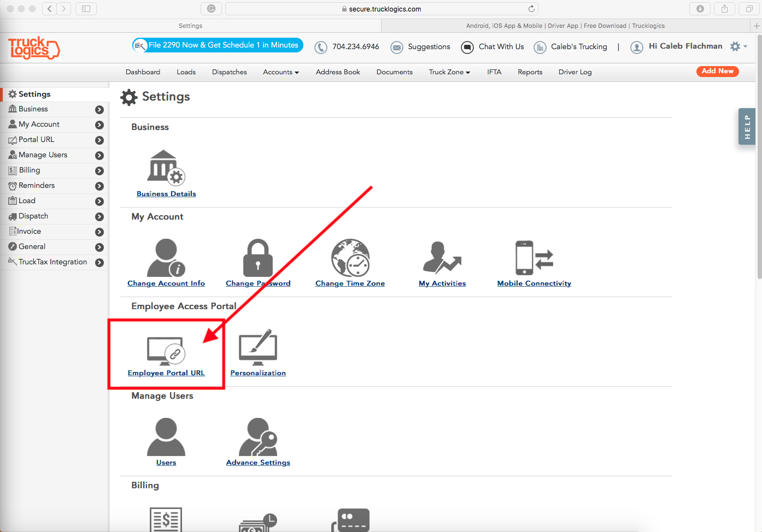Screen dimensions: 762x532
Task: Click the Safari back arrow button
Action: point(49,9)
